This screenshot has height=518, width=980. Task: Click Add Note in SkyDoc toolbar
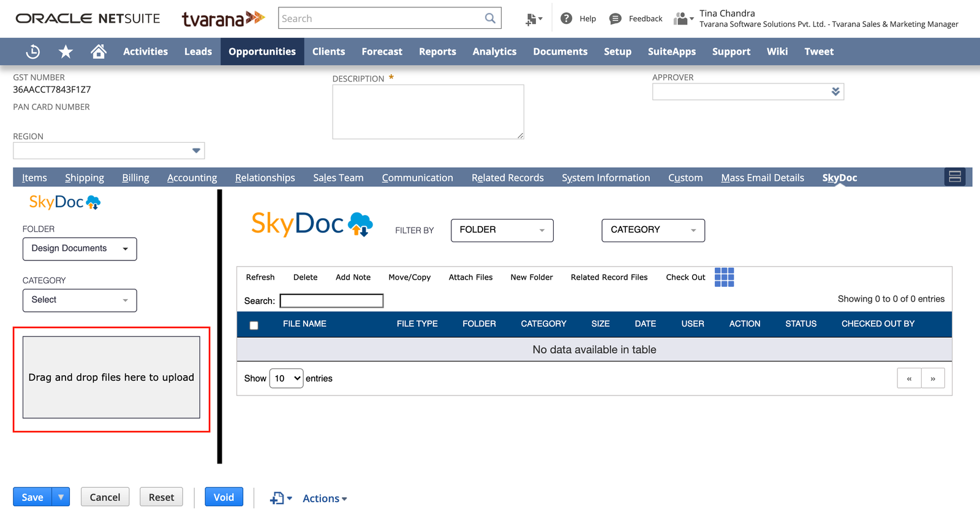point(353,277)
